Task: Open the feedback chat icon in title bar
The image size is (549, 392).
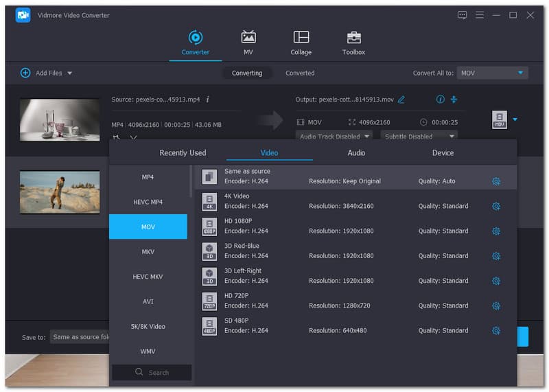Action: coord(463,15)
